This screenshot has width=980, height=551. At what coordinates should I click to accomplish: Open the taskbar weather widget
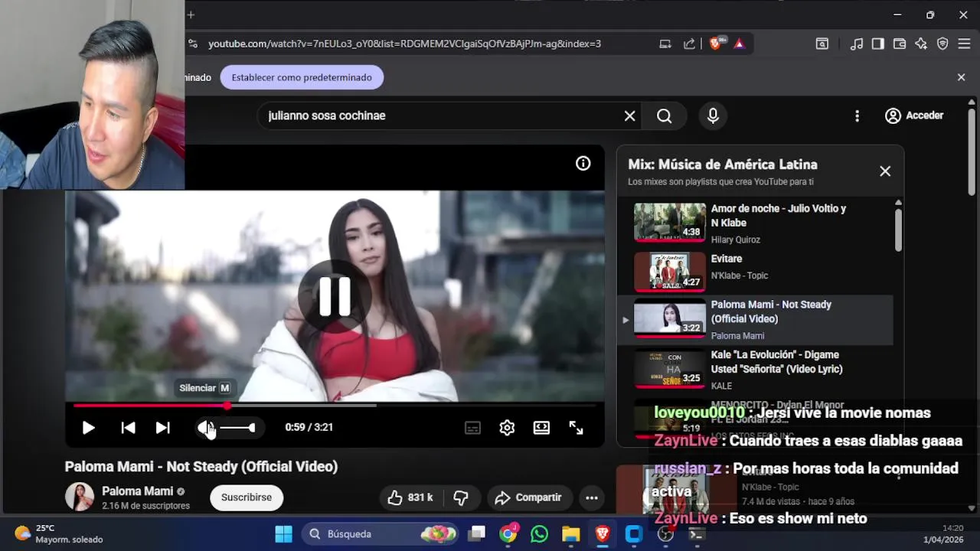coord(58,534)
